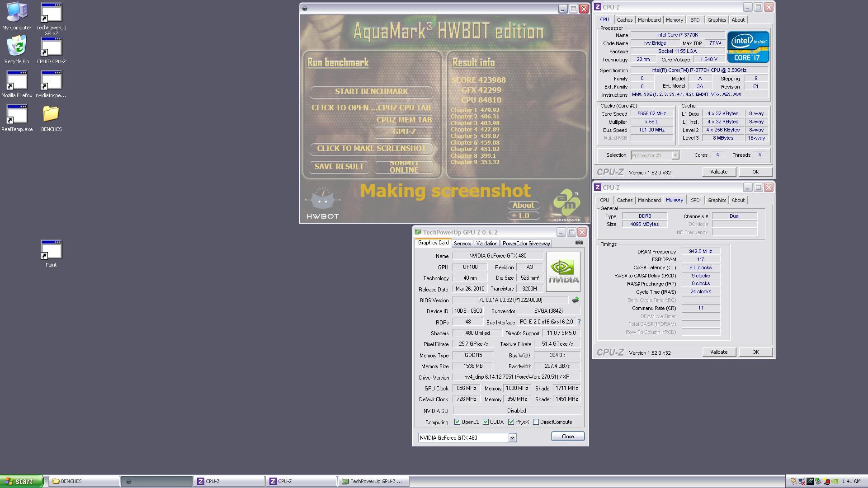The height and width of the screenshot is (488, 868).
Task: Open the Windows start button
Action: click(x=22, y=481)
